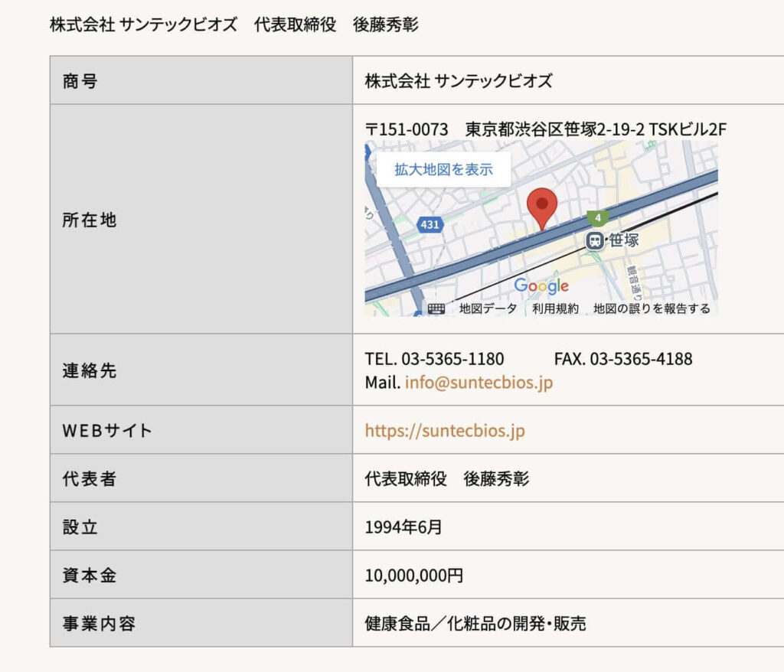Image resolution: width=784 pixels, height=672 pixels.
Task: Click the TEL. 03-5365-1180 phone number
Action: point(435,359)
